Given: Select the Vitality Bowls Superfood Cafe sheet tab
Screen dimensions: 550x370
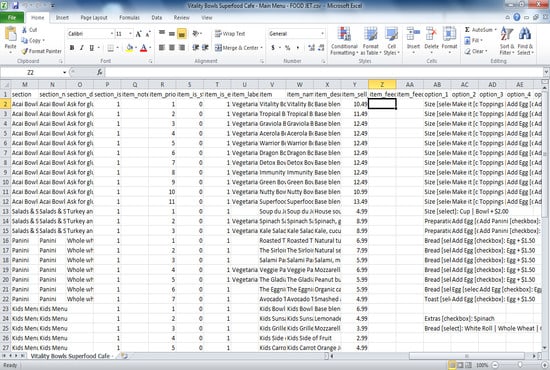Looking at the screenshot, I should pyautogui.click(x=70, y=356).
